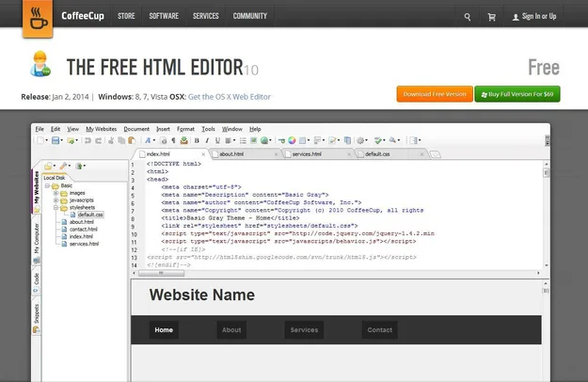
Task: Click the upload arrow icon in sidebar panel
Action: 78,166
